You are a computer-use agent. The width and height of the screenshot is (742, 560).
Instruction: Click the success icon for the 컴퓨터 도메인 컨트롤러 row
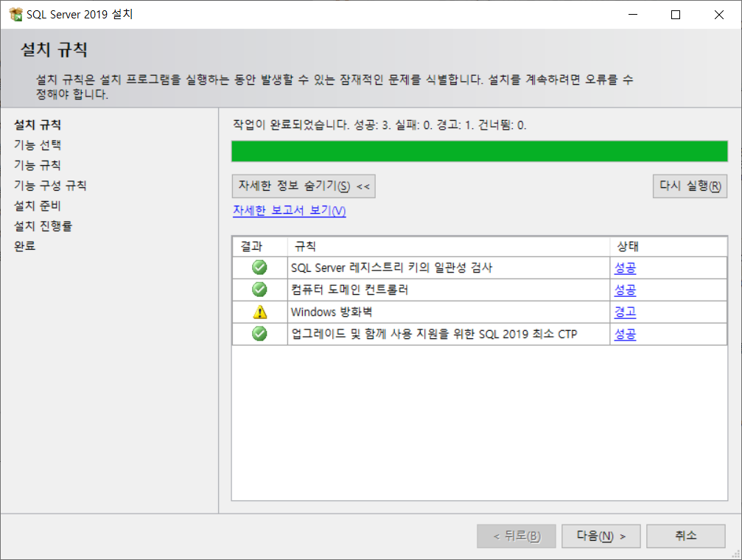pyautogui.click(x=259, y=290)
